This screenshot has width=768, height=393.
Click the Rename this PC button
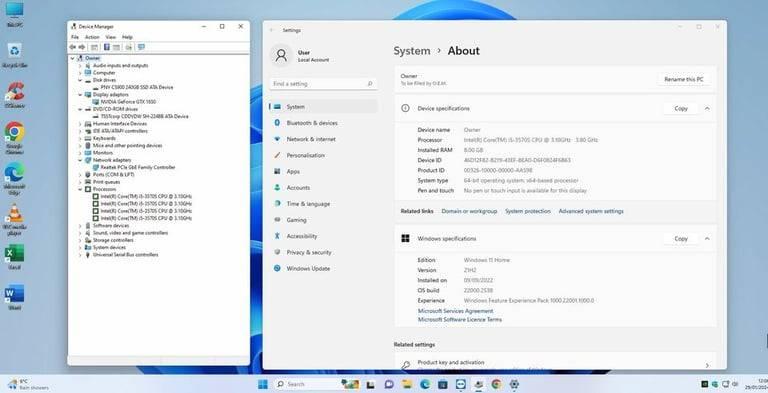(684, 79)
